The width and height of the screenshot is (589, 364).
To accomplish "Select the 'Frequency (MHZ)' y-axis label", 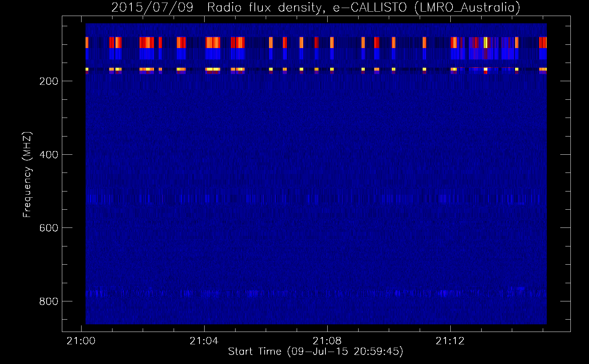I will coord(27,174).
